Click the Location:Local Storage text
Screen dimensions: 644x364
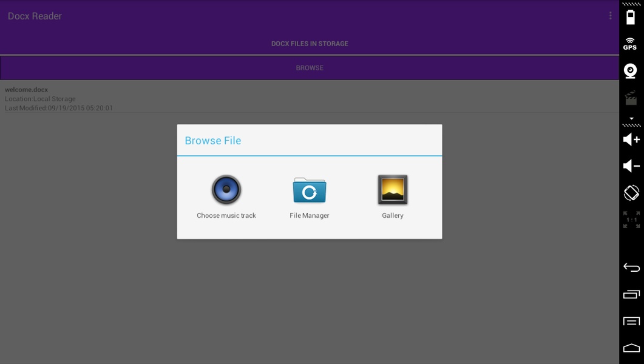point(40,99)
